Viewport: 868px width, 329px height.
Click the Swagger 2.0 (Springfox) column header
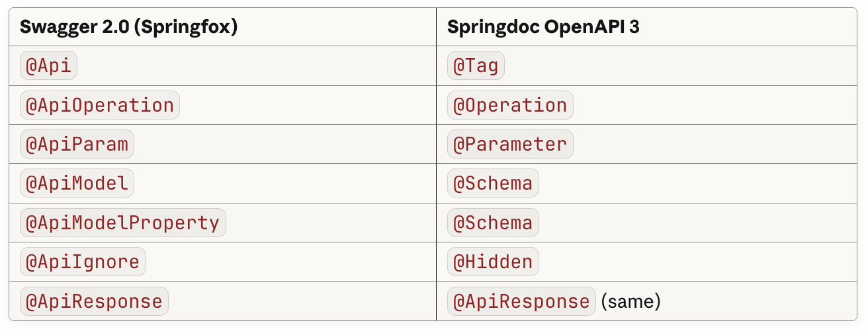coord(129,28)
